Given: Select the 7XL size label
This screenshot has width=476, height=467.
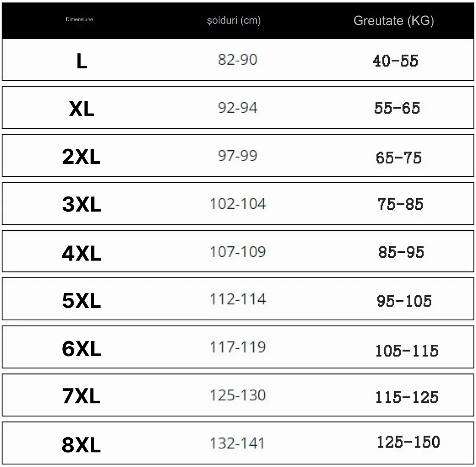Looking at the screenshot, I should coord(81,396).
